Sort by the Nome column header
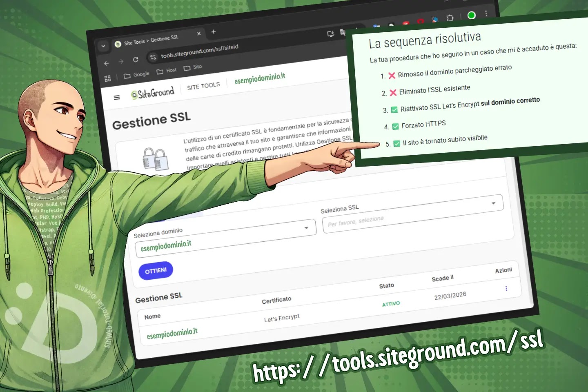Image resolution: width=588 pixels, height=392 pixels. (152, 316)
